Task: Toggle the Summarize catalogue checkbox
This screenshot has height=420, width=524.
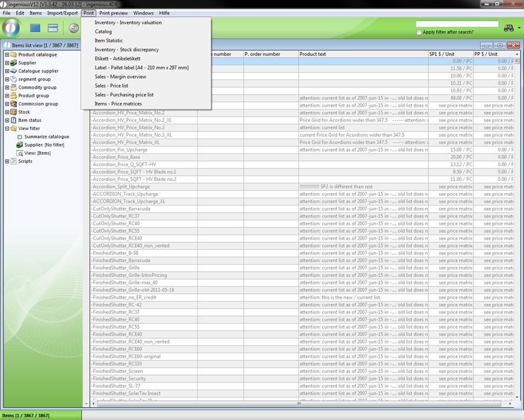Action: [x=20, y=137]
